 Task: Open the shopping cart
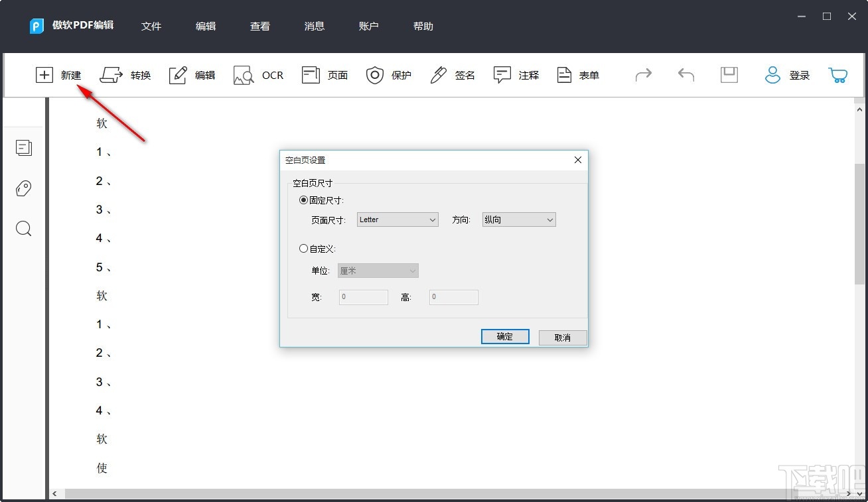pos(837,75)
